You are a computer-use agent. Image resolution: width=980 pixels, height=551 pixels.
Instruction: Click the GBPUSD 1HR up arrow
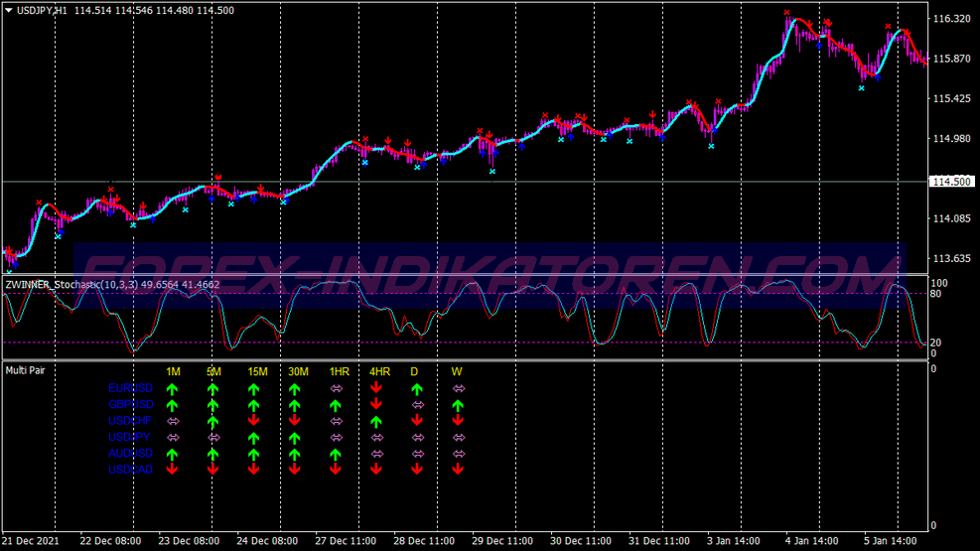click(336, 405)
